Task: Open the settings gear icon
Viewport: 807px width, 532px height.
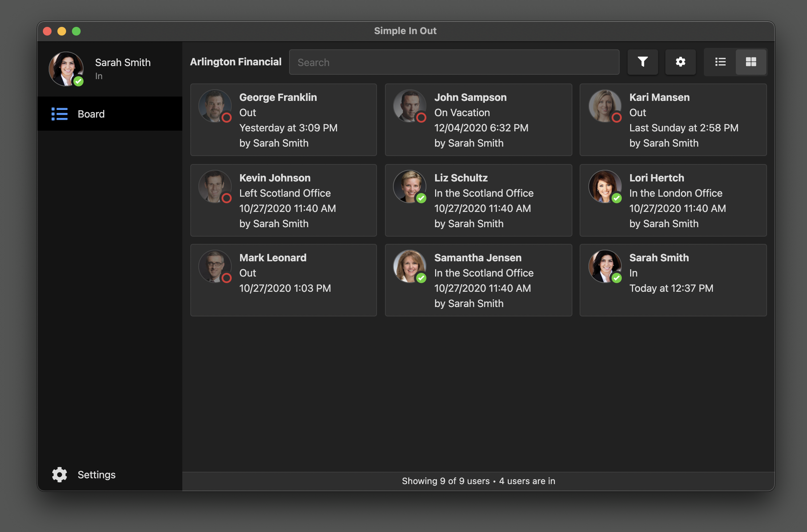Action: (x=680, y=62)
